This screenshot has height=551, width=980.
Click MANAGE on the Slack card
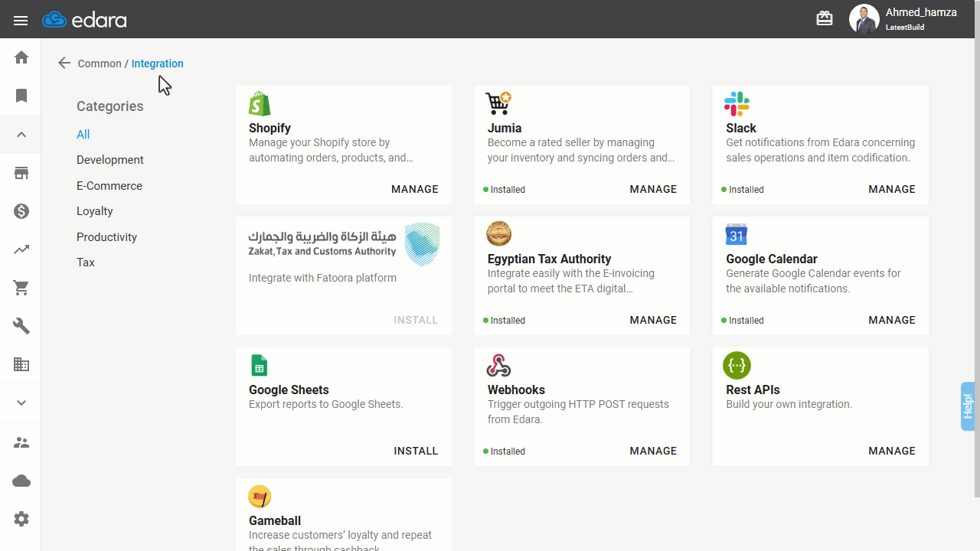pyautogui.click(x=892, y=189)
